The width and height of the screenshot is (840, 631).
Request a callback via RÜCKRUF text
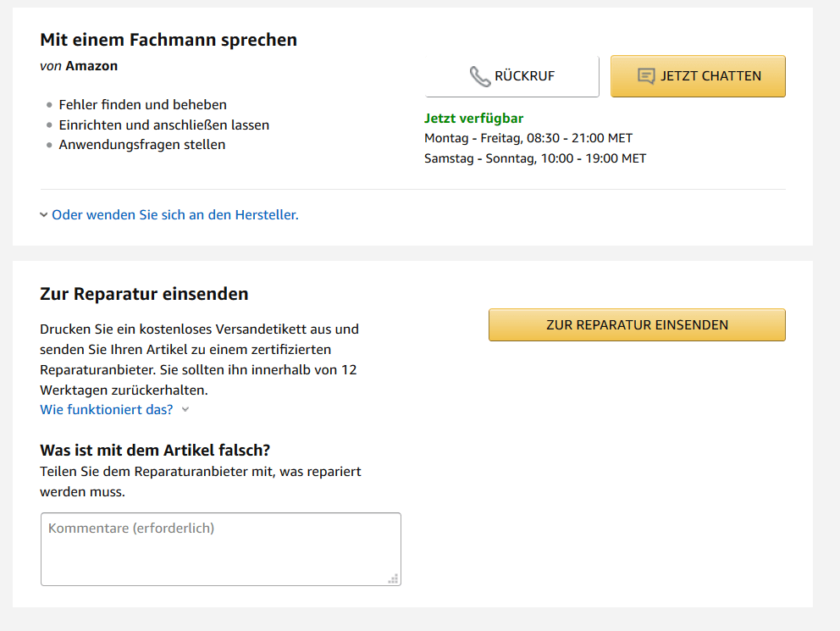[x=525, y=76]
